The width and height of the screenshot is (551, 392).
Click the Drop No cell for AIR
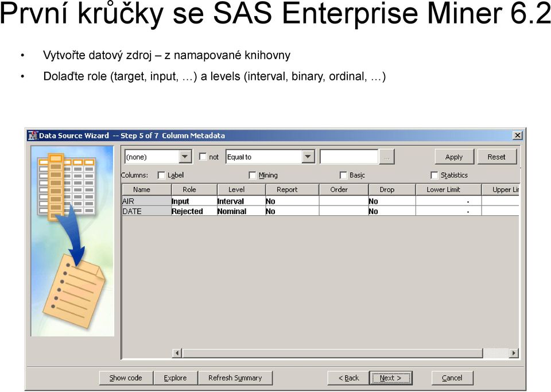coord(392,201)
